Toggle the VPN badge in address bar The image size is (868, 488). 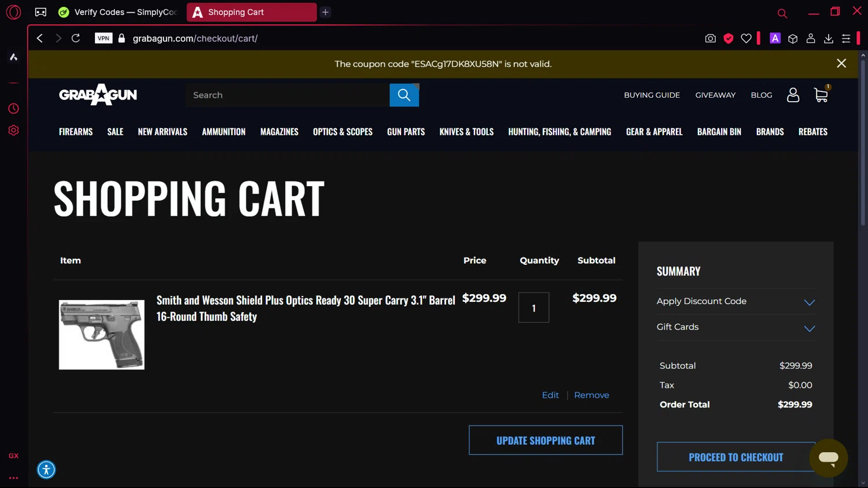(x=104, y=38)
